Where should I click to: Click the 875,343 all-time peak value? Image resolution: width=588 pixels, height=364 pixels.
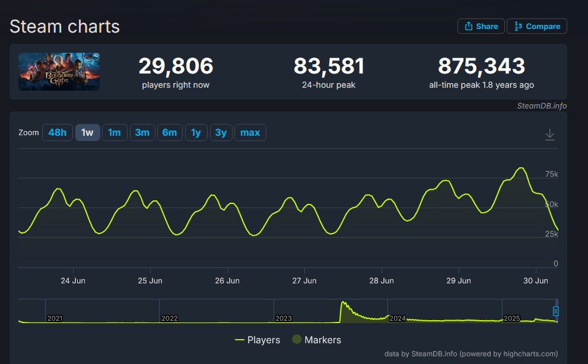coord(482,66)
